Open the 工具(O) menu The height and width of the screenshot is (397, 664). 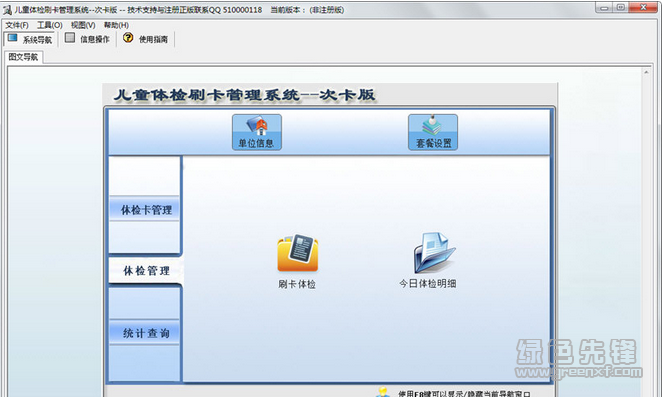coord(50,25)
